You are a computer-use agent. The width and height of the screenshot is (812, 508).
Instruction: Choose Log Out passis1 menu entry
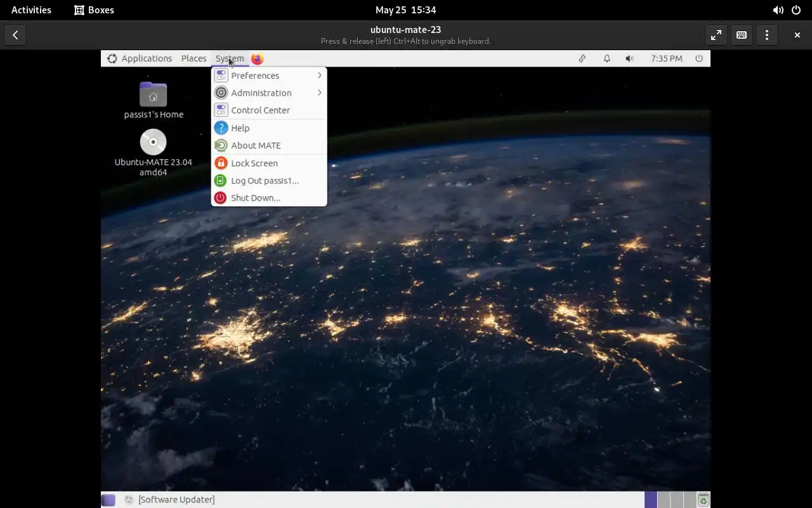(x=269, y=180)
